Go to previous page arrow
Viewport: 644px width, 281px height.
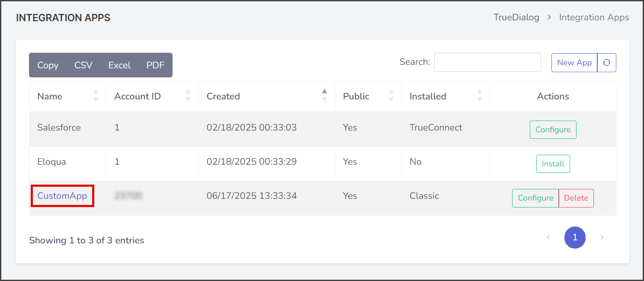pyautogui.click(x=548, y=237)
